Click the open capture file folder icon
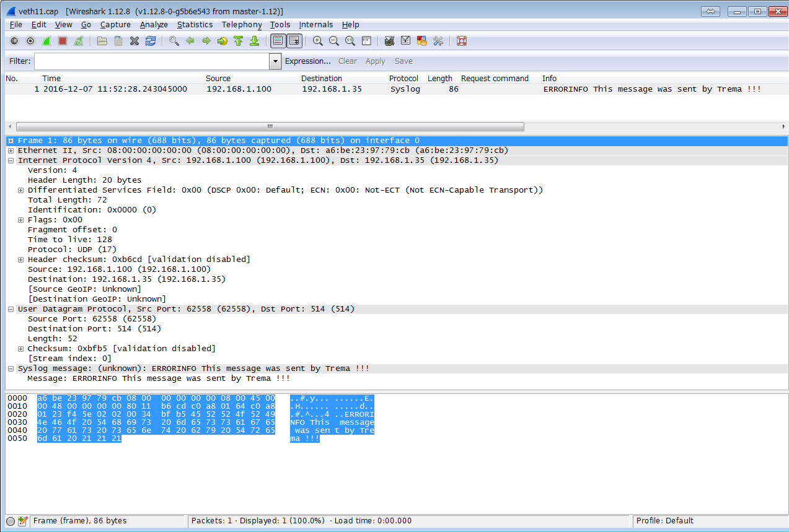Image resolution: width=789 pixels, height=532 pixels. coord(102,41)
